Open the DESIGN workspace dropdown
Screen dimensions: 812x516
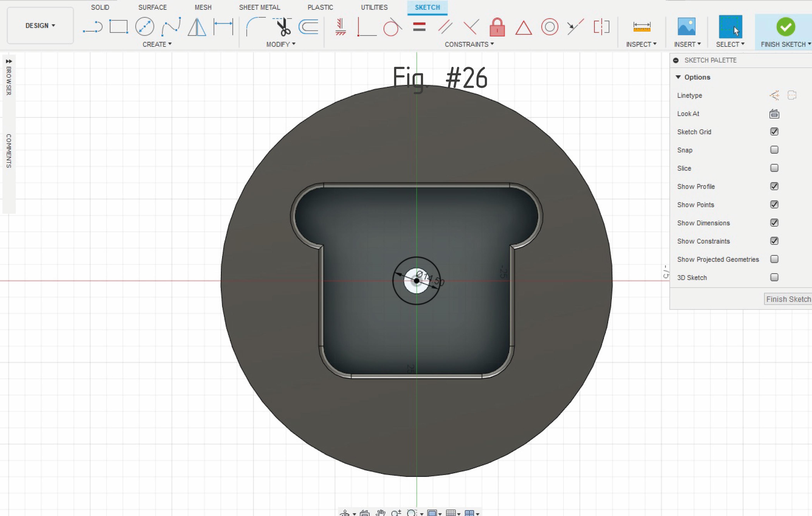coord(40,26)
